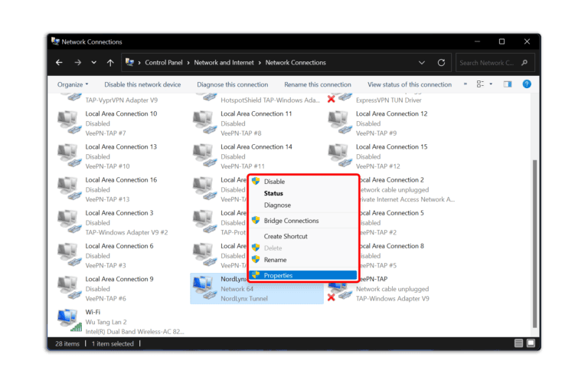
Task: Click HotspotShield TAP-Windows Adapter text
Action: tap(270, 100)
